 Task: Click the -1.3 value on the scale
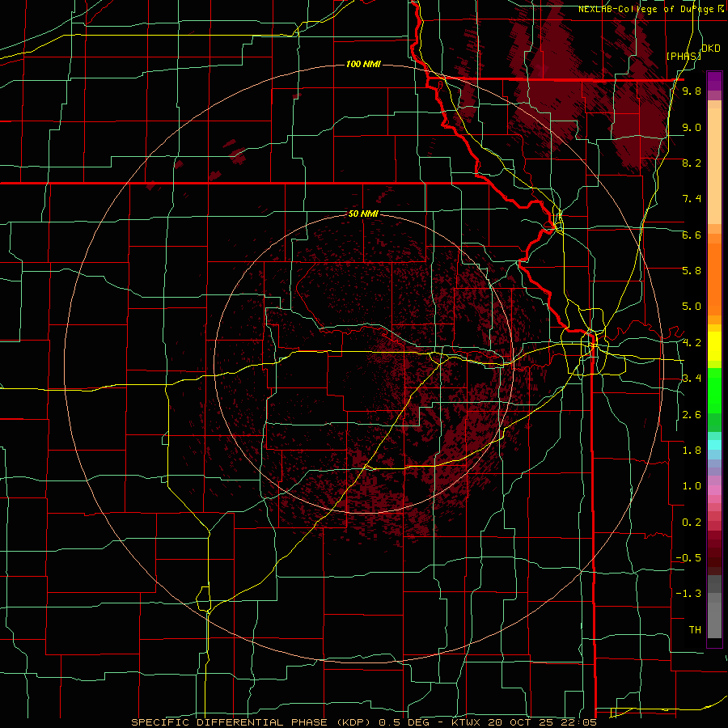[688, 594]
